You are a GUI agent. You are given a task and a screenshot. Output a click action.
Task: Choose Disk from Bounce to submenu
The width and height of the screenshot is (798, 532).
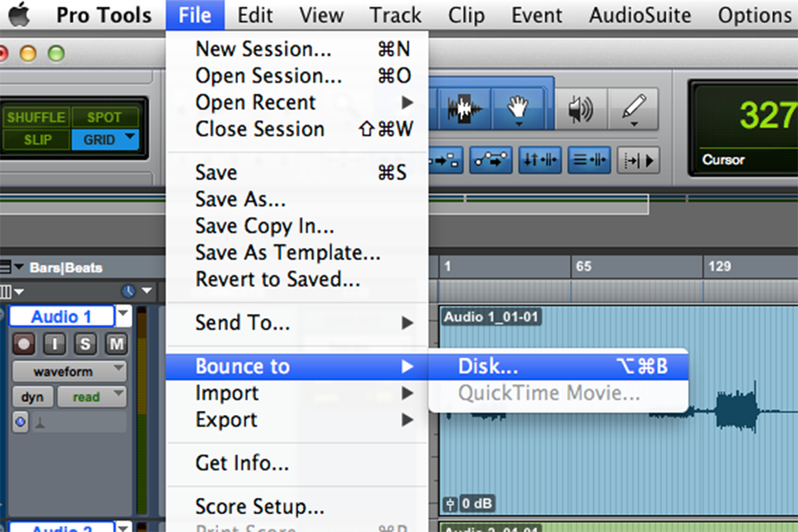pos(559,366)
